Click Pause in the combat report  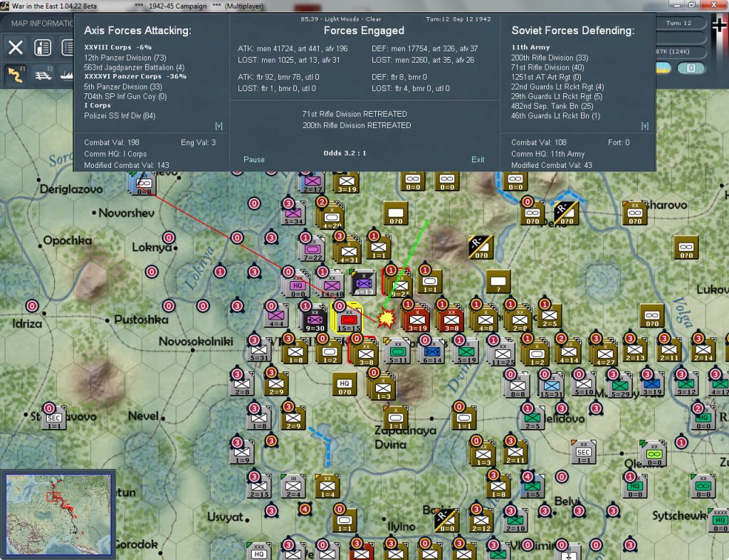254,159
